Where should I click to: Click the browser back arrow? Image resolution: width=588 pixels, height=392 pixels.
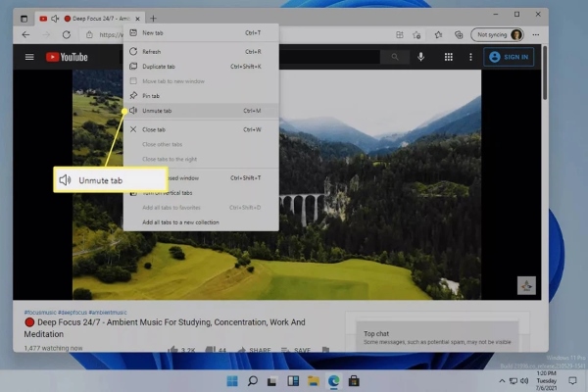[26, 34]
